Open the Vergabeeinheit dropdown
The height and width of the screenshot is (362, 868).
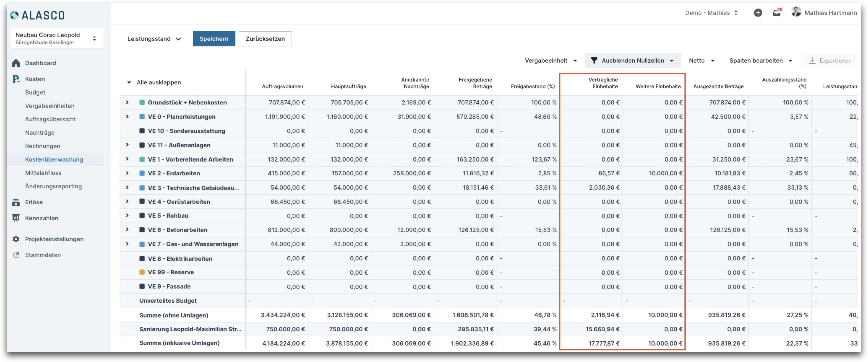click(x=551, y=61)
